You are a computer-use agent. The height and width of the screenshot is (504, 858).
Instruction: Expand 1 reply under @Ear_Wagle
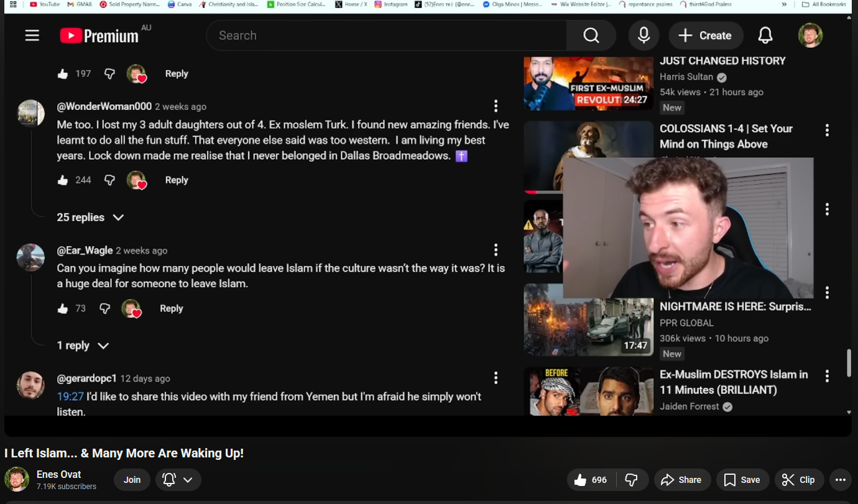coord(83,346)
